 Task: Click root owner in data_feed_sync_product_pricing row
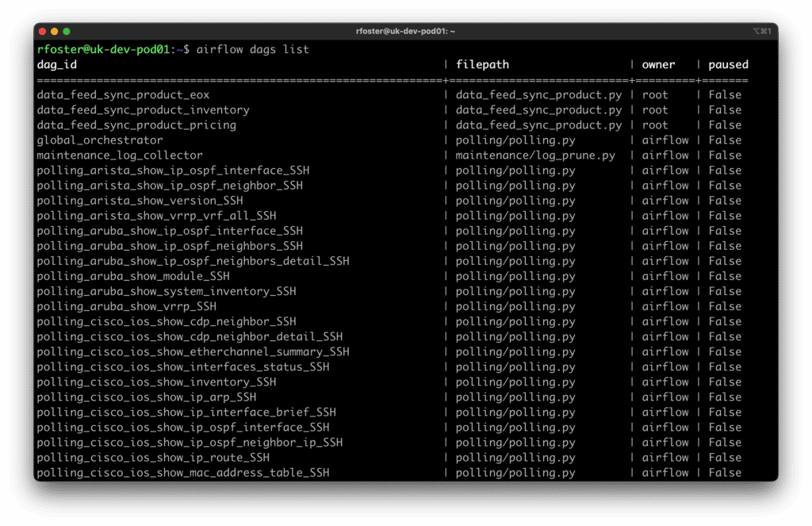(655, 125)
